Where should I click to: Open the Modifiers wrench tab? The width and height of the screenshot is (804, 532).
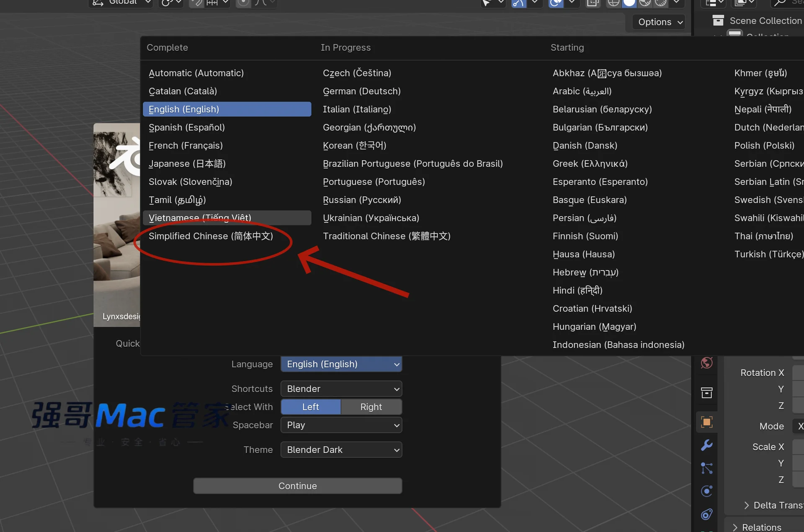tap(706, 445)
